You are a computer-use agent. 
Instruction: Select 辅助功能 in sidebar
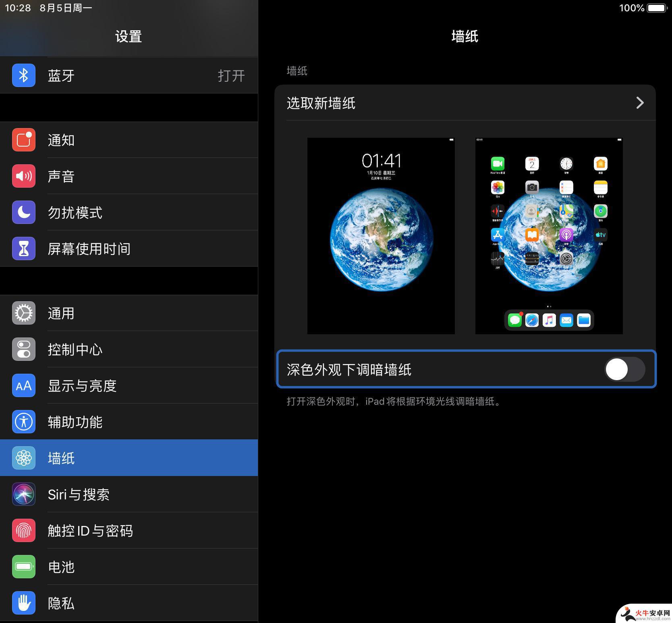[129, 422]
